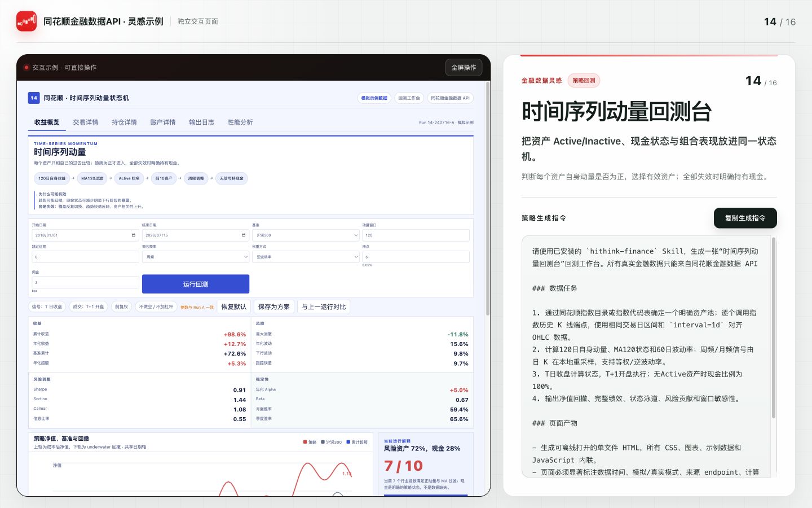Viewport: 812px width, 508px height.
Task: Click the Beta value 0.67
Action: [462, 400]
